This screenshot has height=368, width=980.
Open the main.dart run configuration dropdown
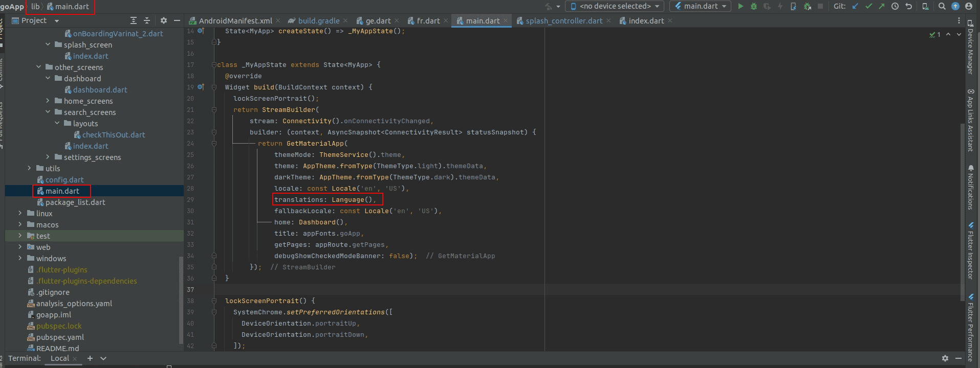click(x=700, y=6)
